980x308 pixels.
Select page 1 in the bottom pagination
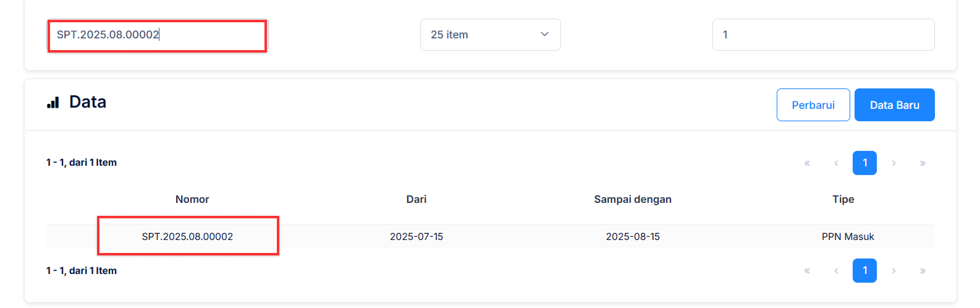pos(864,271)
